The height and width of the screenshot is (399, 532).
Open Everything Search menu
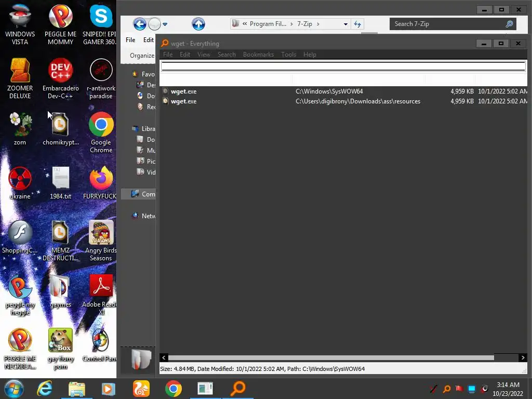pyautogui.click(x=227, y=54)
